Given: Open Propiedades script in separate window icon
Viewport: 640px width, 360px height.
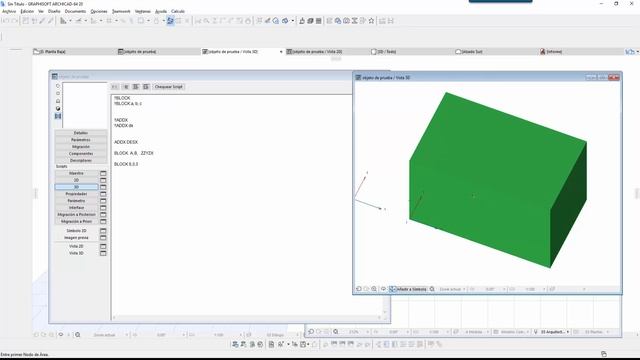Looking at the screenshot, I should click(x=103, y=194).
